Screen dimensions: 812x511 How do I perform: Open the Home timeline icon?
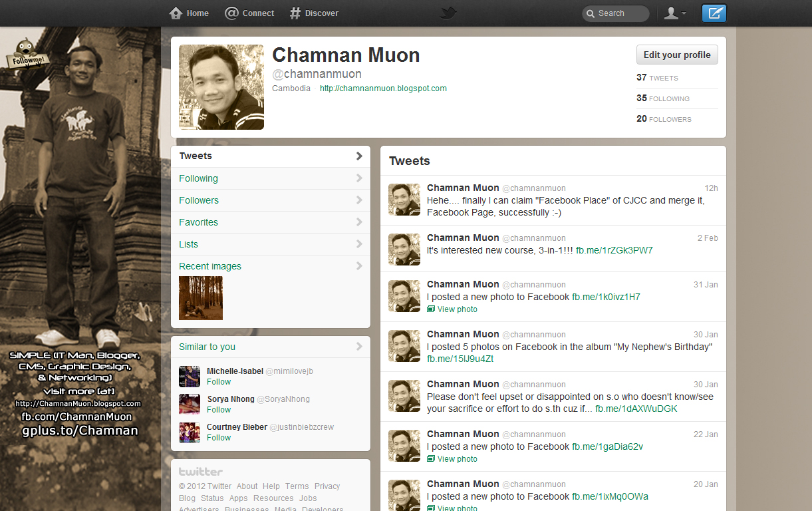[x=175, y=13]
